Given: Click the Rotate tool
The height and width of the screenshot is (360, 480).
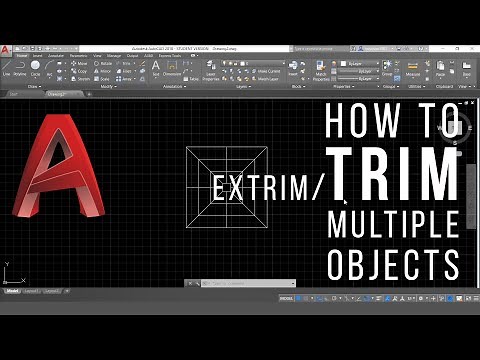Looking at the screenshot, I should 103,63.
